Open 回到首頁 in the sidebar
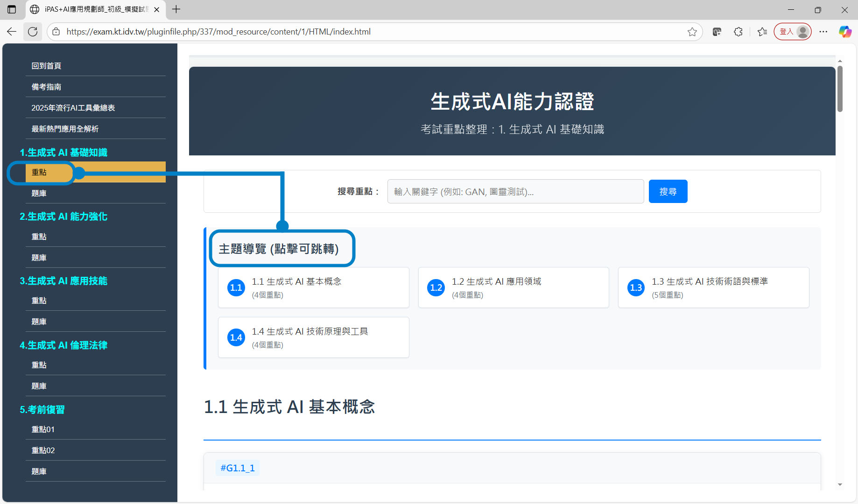858x504 pixels. tap(46, 66)
